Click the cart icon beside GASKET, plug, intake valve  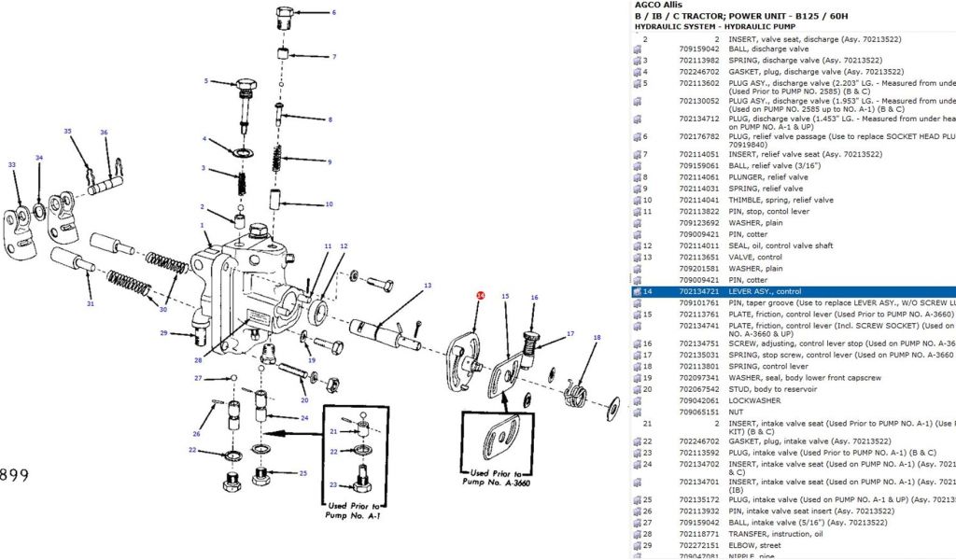(638, 441)
